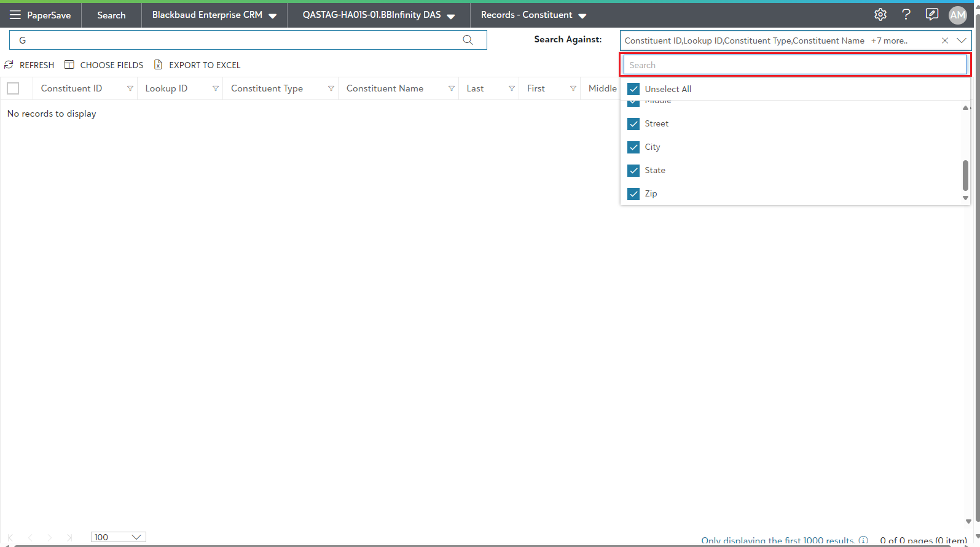Image resolution: width=980 pixels, height=547 pixels.
Task: Click EXPORT TO EXCEL
Action: point(197,65)
